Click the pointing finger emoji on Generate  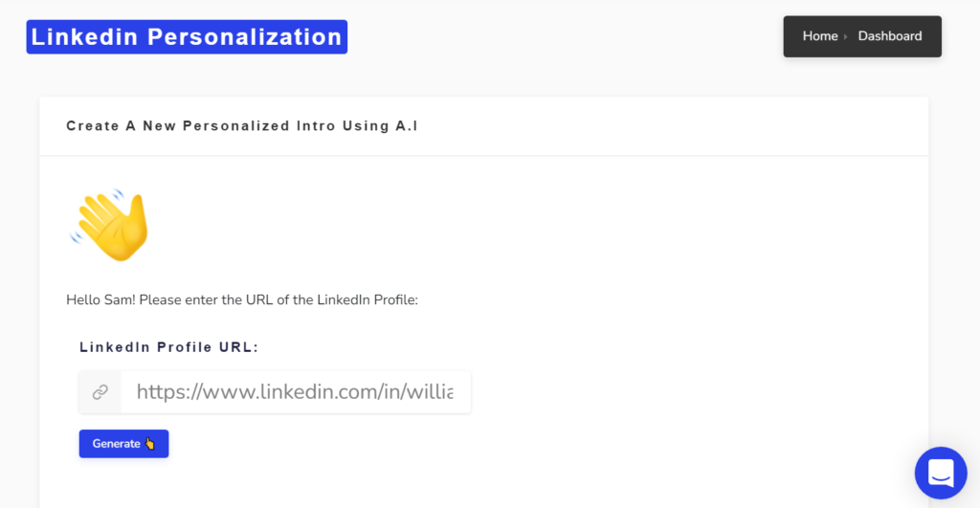click(x=150, y=444)
